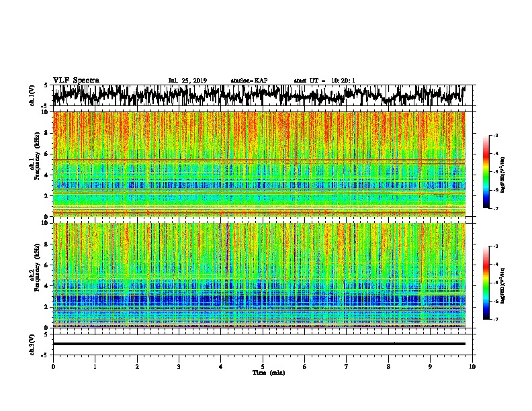Click the "-7" tick on upper colorbar
This screenshot has height=411, width=532.
(495, 208)
